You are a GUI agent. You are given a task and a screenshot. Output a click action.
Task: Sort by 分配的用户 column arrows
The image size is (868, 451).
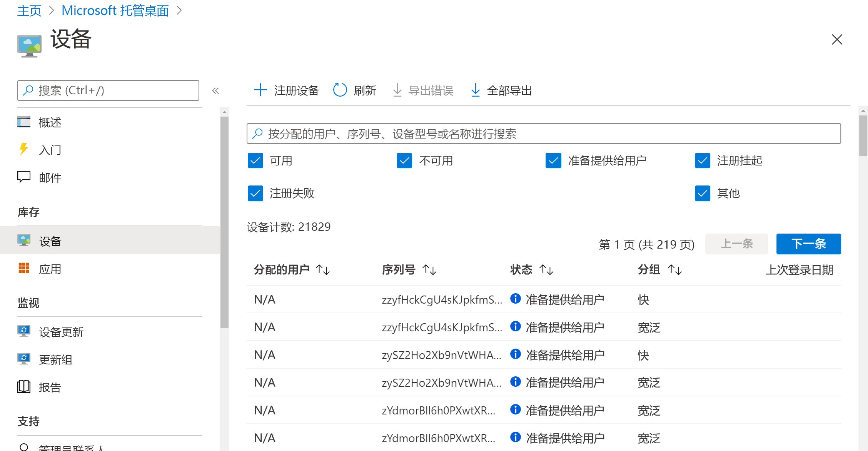[323, 270]
